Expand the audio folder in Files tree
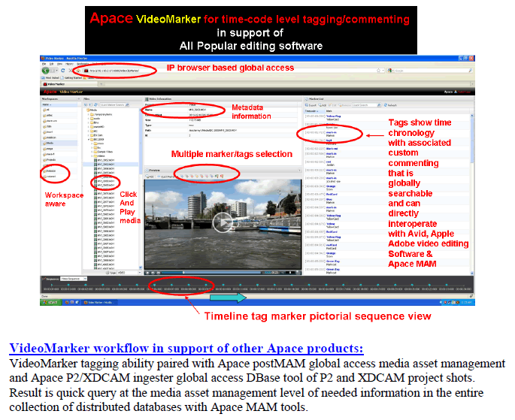Viewport: 515px width, 420px height. (89, 119)
